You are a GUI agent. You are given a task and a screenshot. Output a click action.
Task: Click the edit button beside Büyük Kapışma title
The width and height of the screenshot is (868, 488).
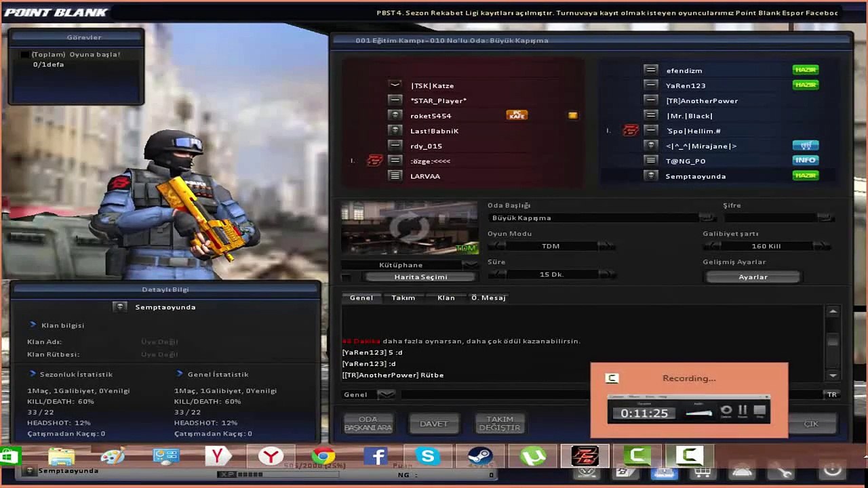(x=707, y=218)
